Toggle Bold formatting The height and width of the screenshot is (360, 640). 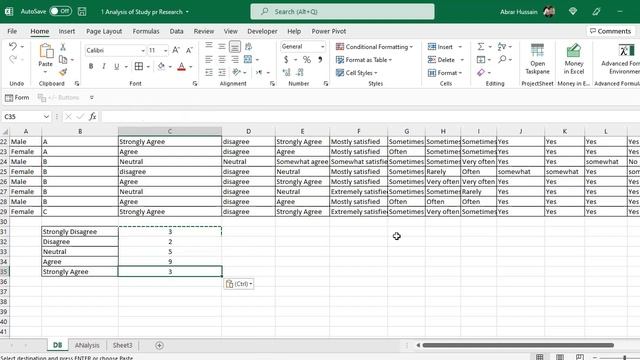click(x=91, y=66)
